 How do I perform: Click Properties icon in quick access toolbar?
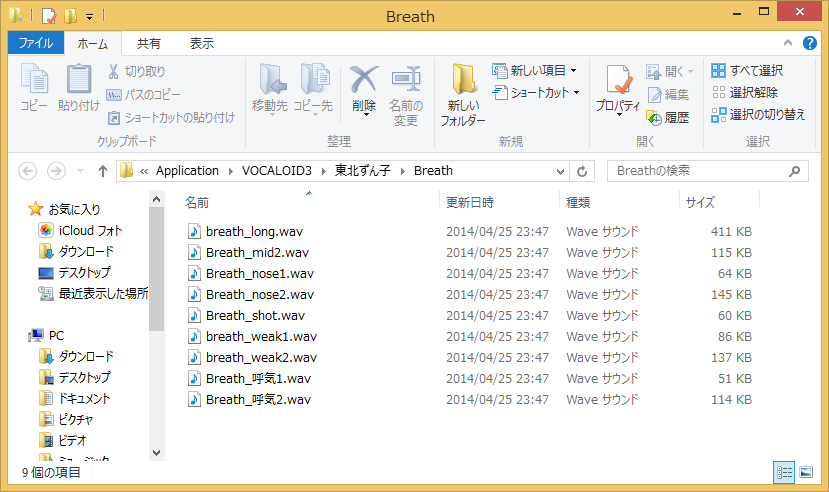[x=48, y=16]
